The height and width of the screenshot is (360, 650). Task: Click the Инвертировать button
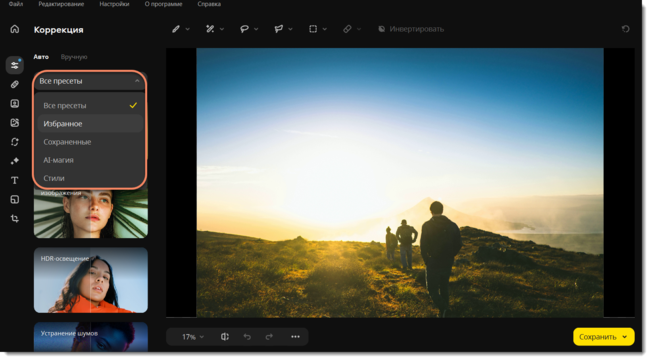pos(411,29)
